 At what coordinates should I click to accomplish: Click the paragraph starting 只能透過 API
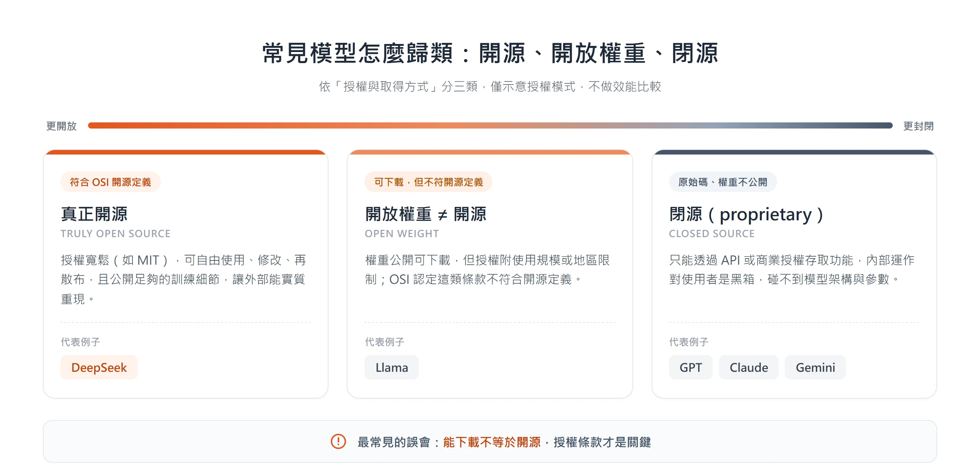[x=792, y=270]
